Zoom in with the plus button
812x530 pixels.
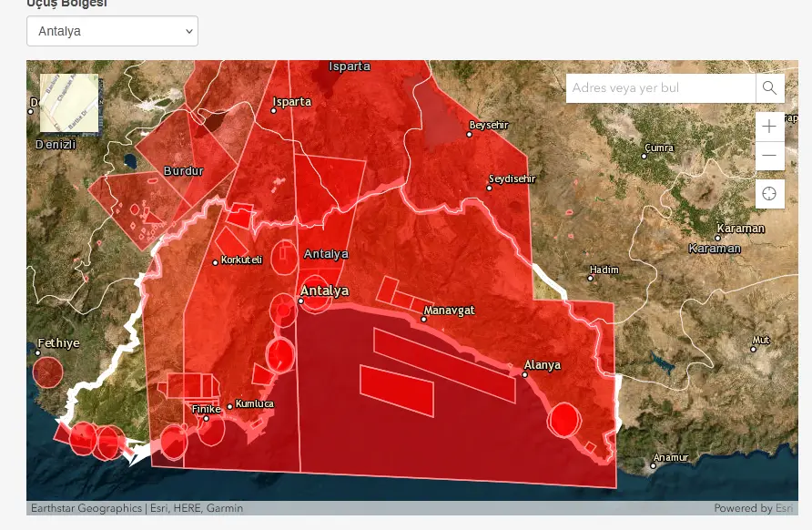[x=769, y=127]
